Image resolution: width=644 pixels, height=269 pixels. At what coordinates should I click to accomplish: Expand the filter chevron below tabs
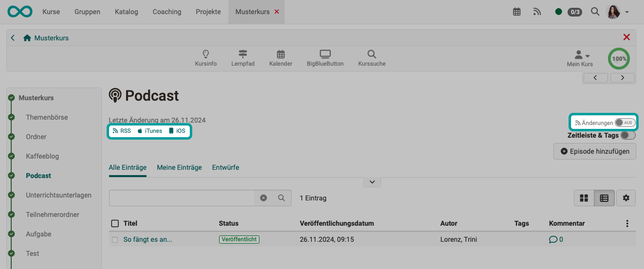[372, 182]
